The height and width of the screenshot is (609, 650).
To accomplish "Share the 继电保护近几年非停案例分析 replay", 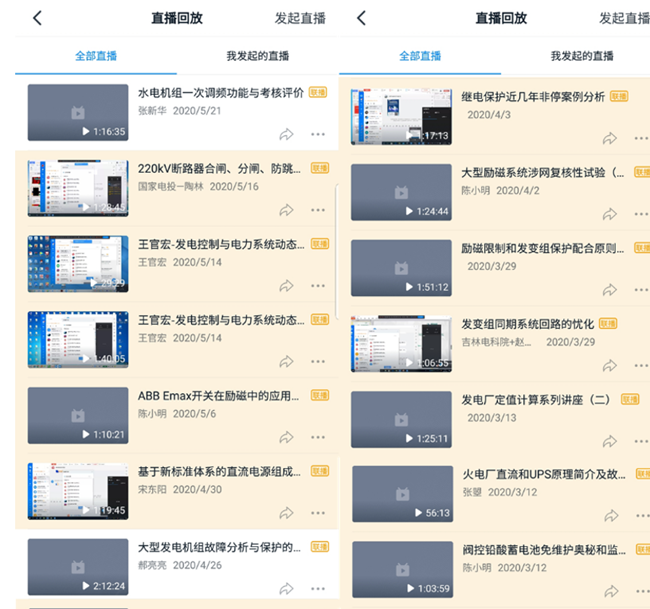I will 610,139.
